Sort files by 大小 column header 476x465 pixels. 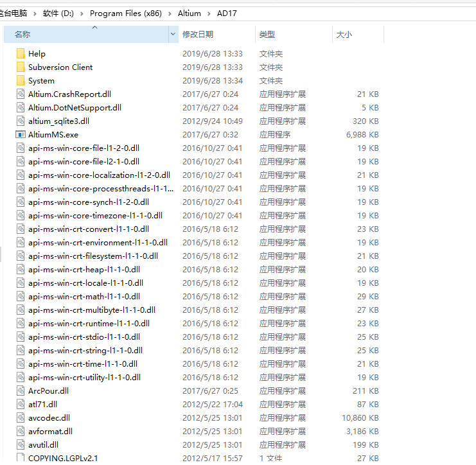tap(358, 34)
